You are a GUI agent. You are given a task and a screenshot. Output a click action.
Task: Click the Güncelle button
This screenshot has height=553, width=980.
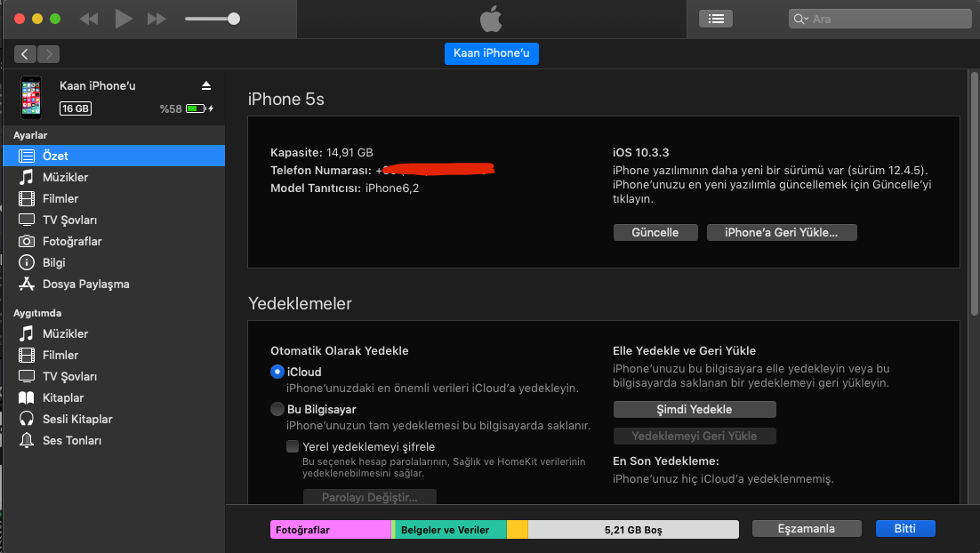(x=655, y=232)
